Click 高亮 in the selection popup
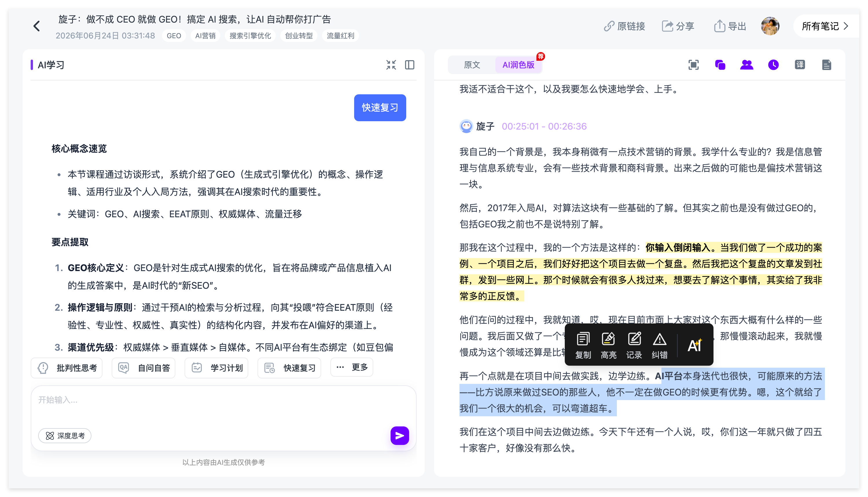The image size is (868, 497). [608, 345]
